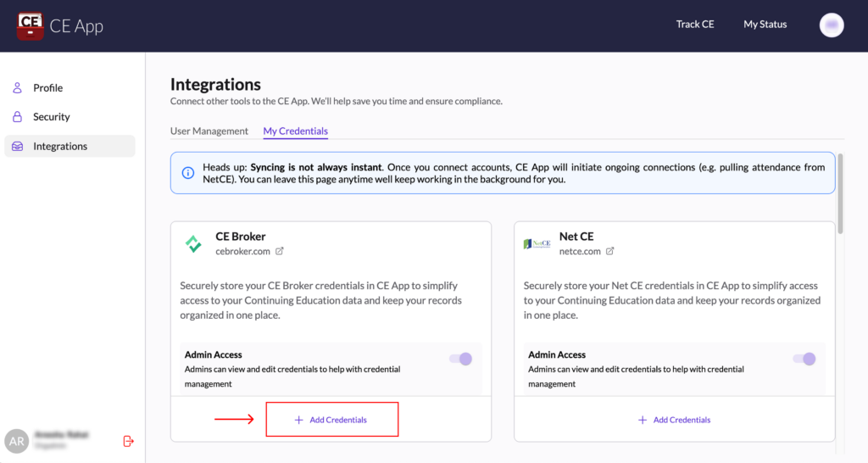Click the logout icon in sidebar footer
Screen dimensions: 868x463
(x=129, y=441)
